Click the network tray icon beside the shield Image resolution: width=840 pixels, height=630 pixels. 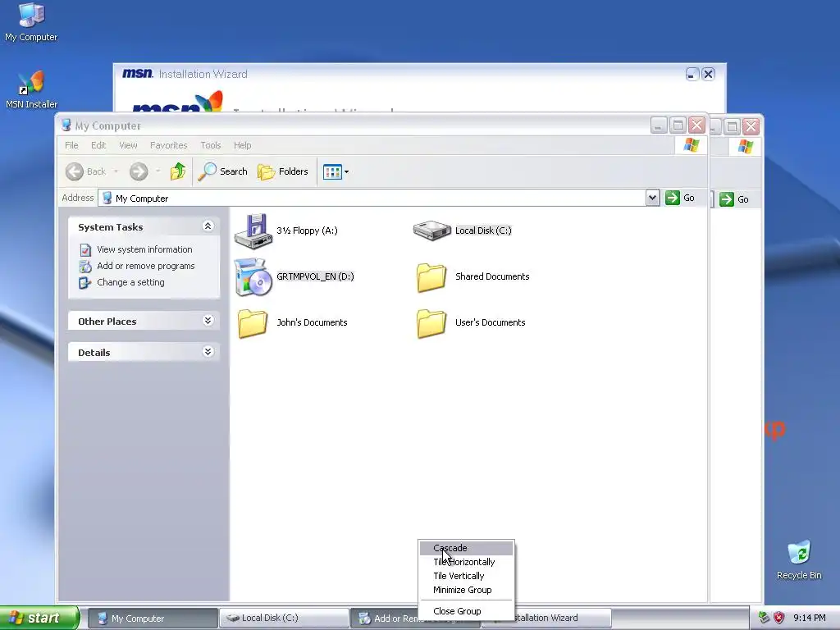point(765,618)
